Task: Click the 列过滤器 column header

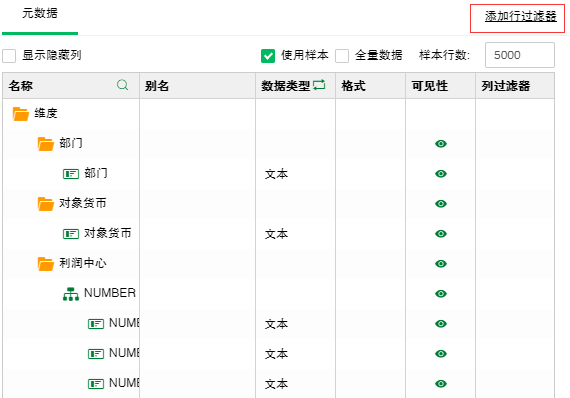Action: (515, 86)
